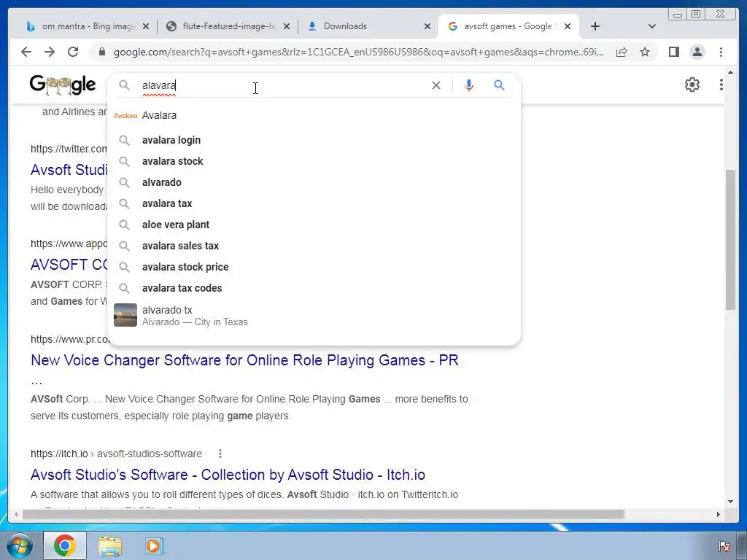The height and width of the screenshot is (560, 747).
Task: Click the Google doodle logo
Action: (63, 85)
